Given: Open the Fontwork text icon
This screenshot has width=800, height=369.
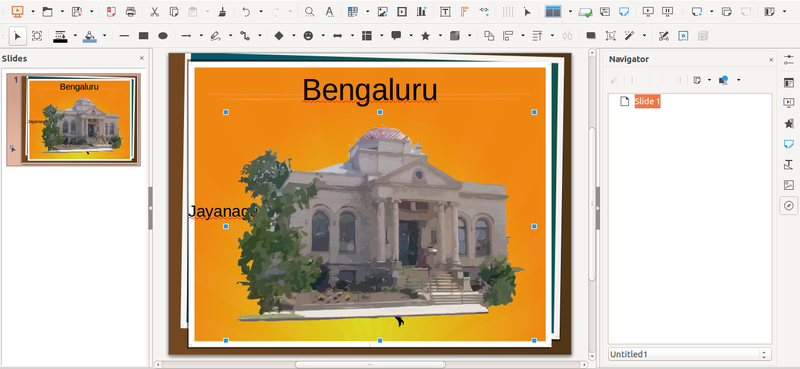Looking at the screenshot, I should tap(464, 11).
